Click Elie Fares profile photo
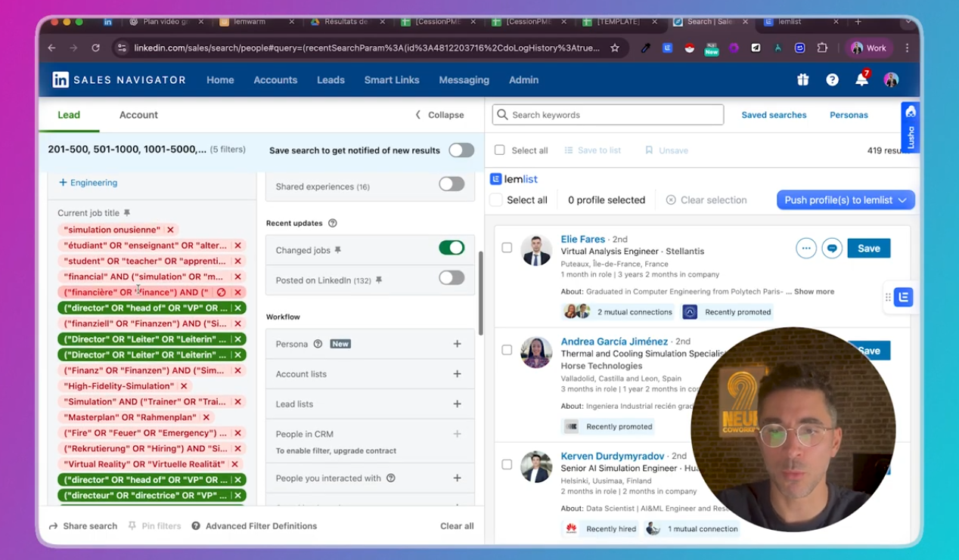The height and width of the screenshot is (560, 959). point(536,250)
